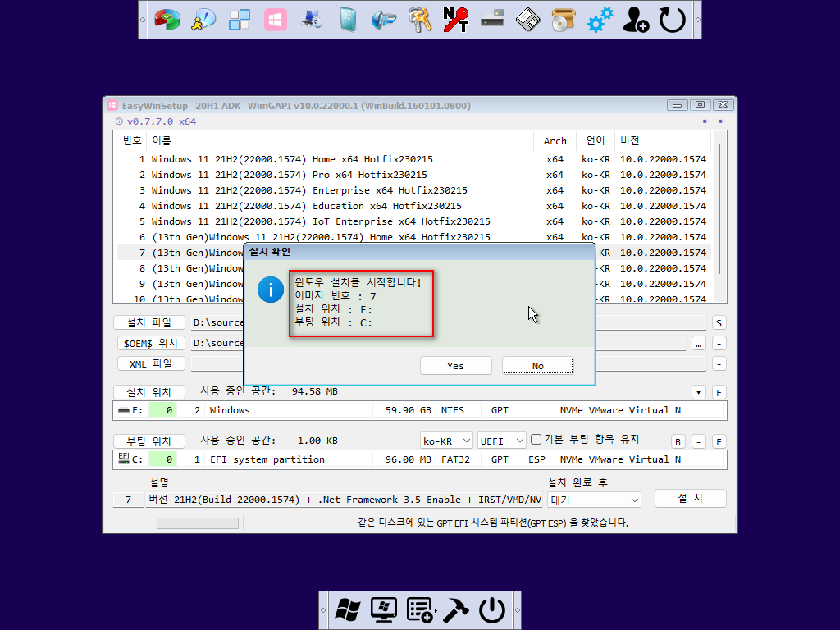Viewport: 840px width, 630px height.
Task: Select the Windows 11 Home x64 row 1
Action: point(414,159)
